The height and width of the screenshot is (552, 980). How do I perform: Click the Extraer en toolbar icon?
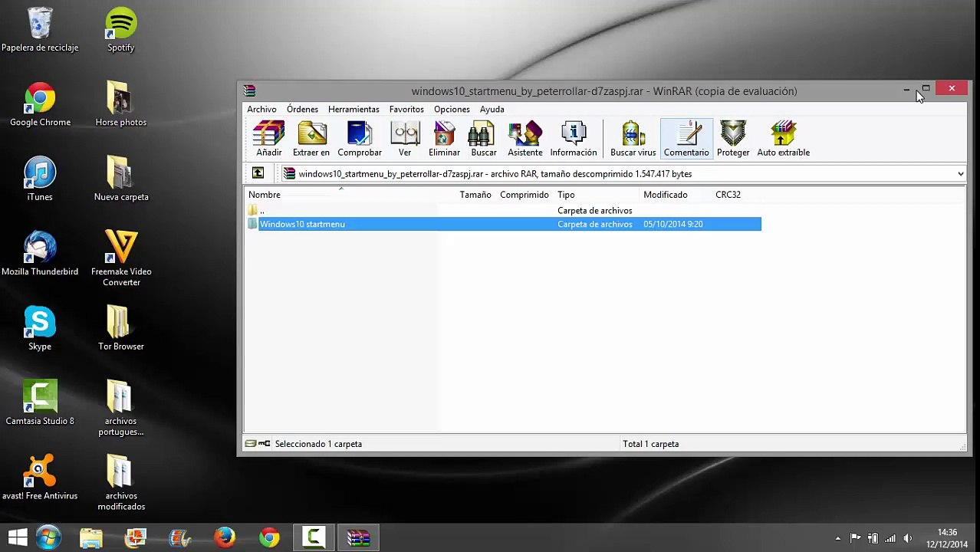(x=311, y=139)
